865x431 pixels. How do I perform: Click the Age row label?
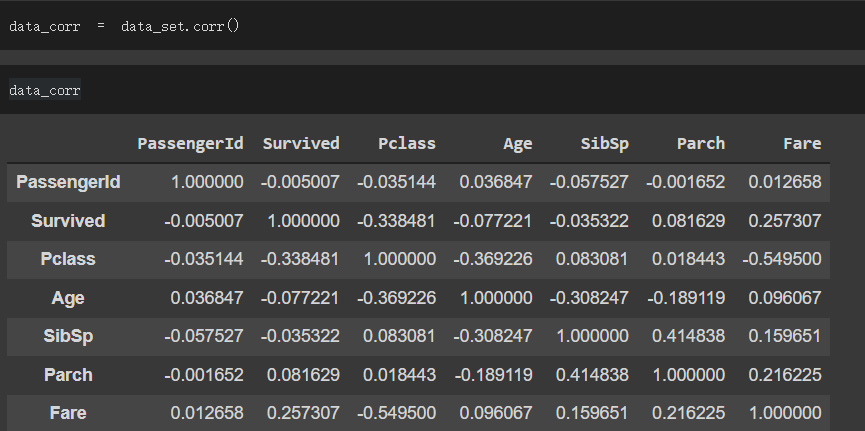[68, 298]
